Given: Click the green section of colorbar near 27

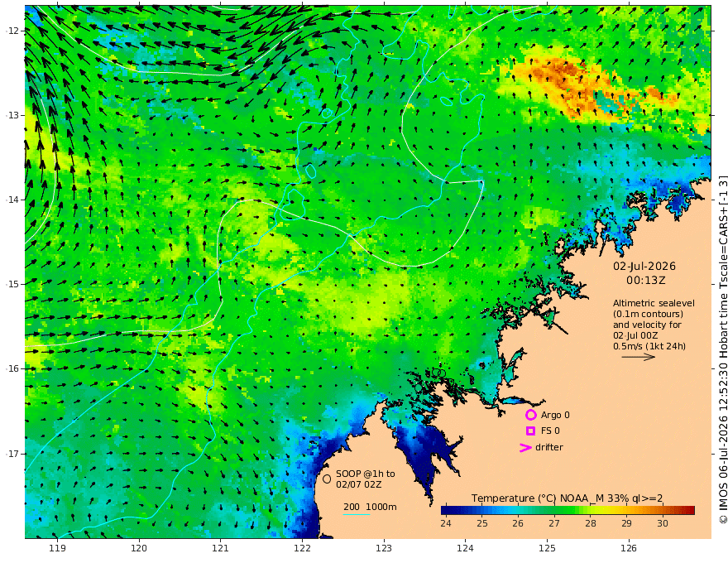Looking at the screenshot, I should (x=554, y=510).
